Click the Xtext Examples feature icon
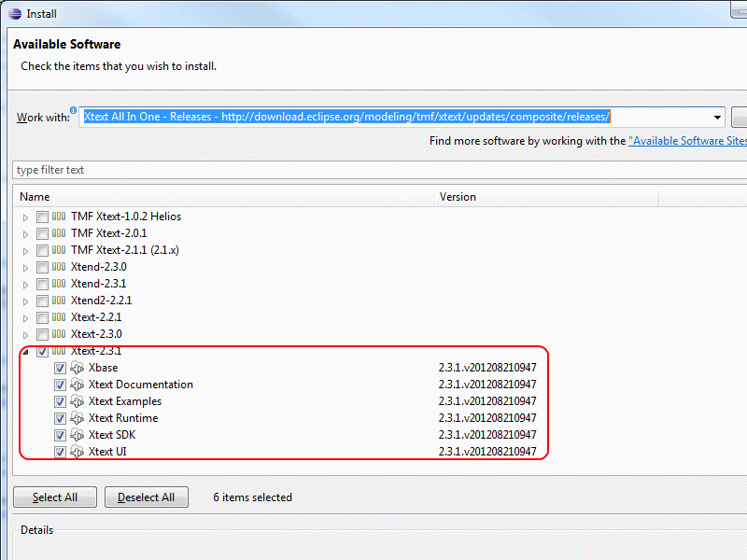Viewport: 747px width, 560px height. point(77,401)
